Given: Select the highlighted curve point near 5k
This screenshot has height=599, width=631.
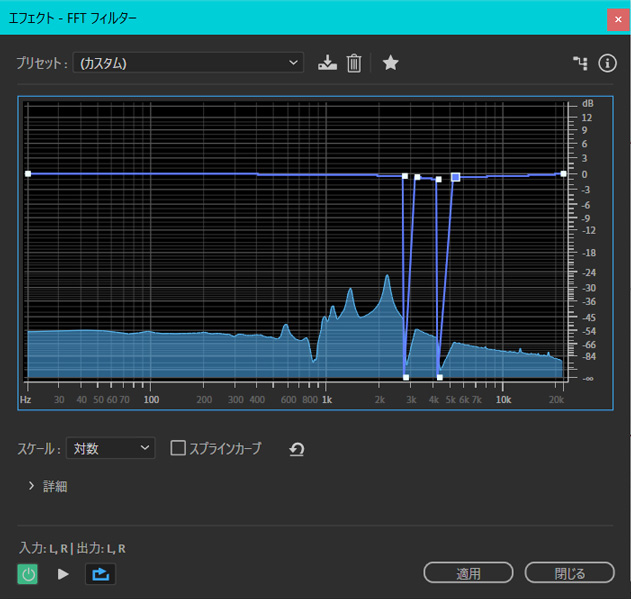Looking at the screenshot, I should click(x=455, y=177).
